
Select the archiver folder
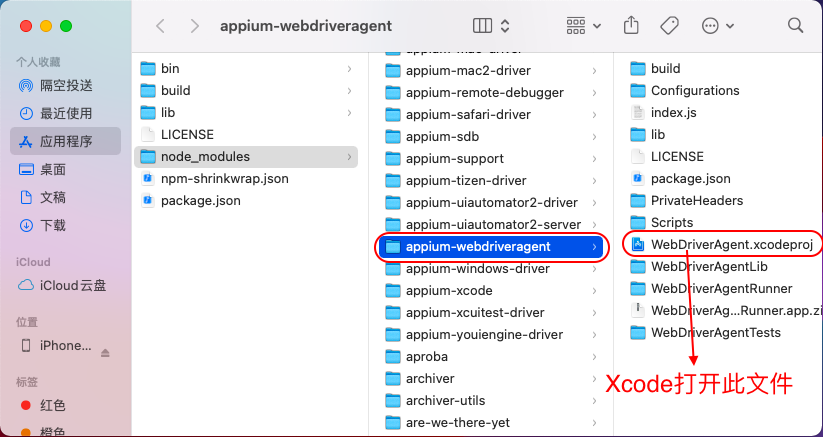pos(491,379)
